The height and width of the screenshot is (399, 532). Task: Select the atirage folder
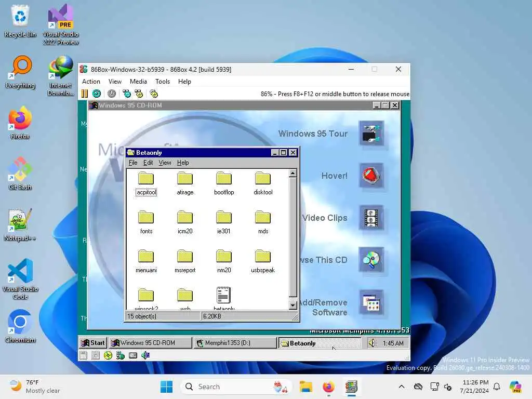(185, 183)
